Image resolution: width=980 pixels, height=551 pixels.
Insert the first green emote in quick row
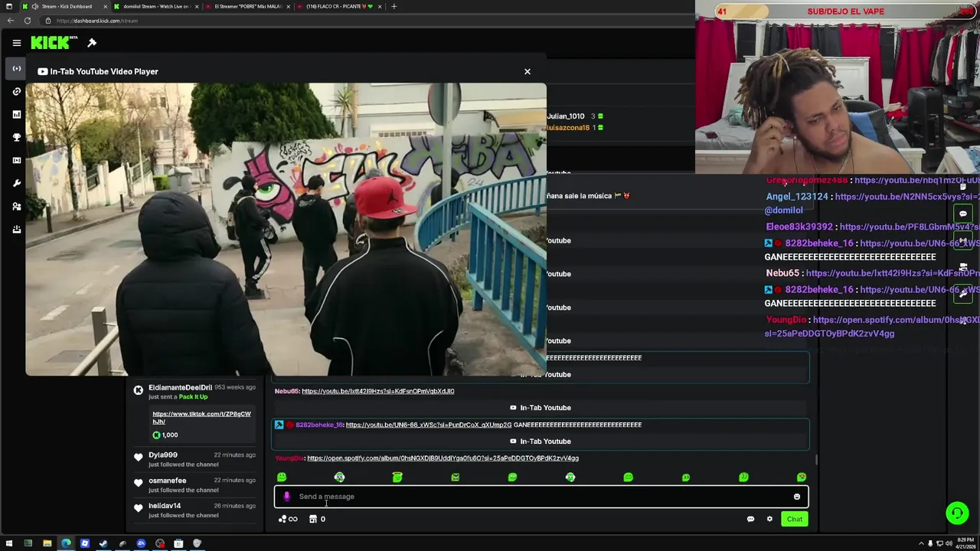(282, 478)
